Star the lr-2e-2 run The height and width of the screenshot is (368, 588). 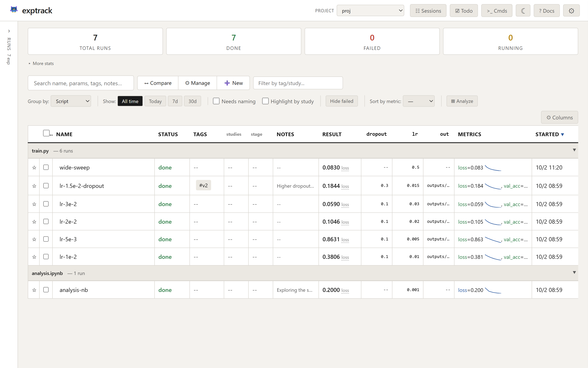[34, 222]
